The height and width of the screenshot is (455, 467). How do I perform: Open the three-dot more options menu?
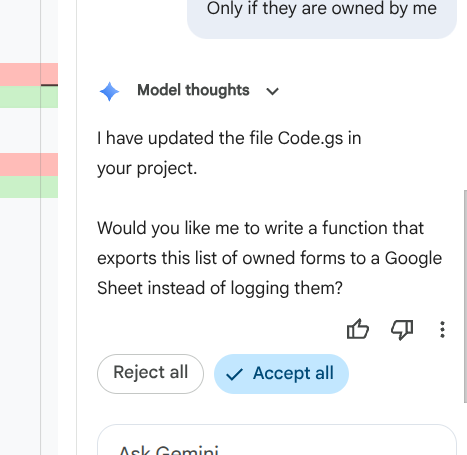pos(442,330)
